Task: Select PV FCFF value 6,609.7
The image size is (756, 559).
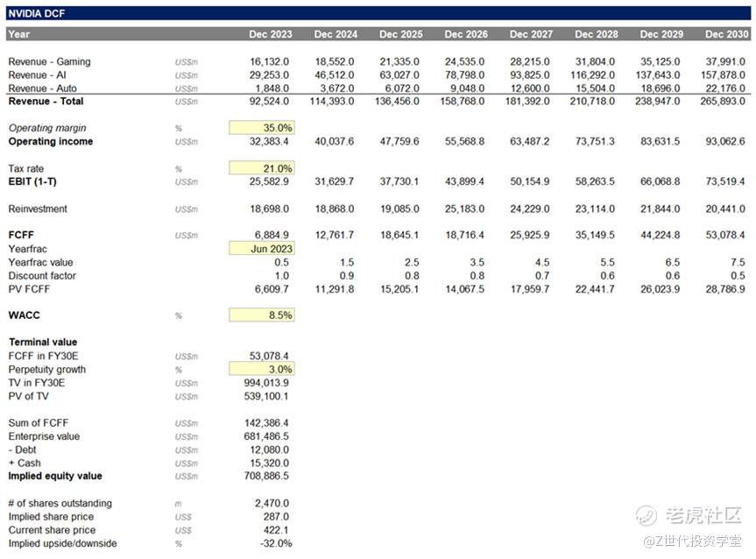Action: [x=272, y=289]
